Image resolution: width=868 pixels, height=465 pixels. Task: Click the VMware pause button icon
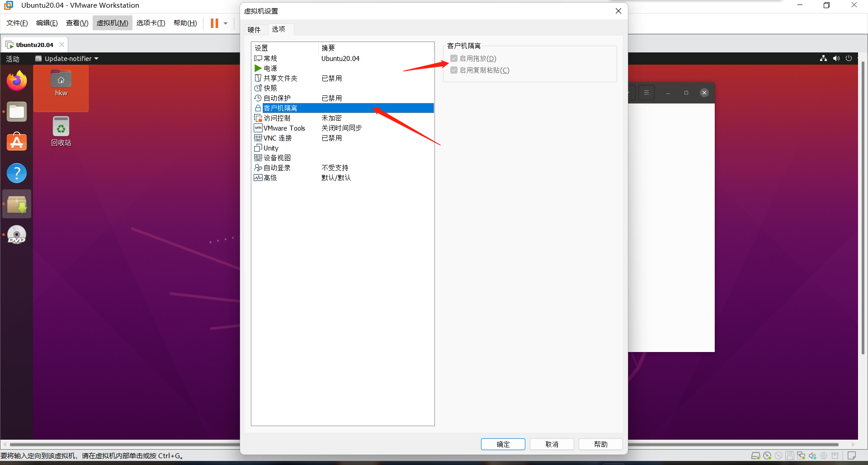pyautogui.click(x=214, y=23)
